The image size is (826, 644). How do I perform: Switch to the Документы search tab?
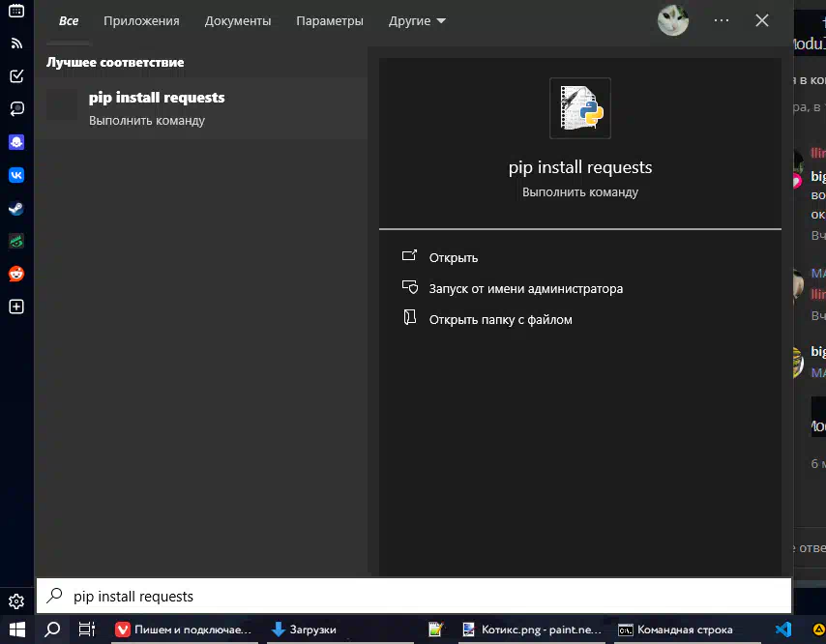click(x=238, y=21)
